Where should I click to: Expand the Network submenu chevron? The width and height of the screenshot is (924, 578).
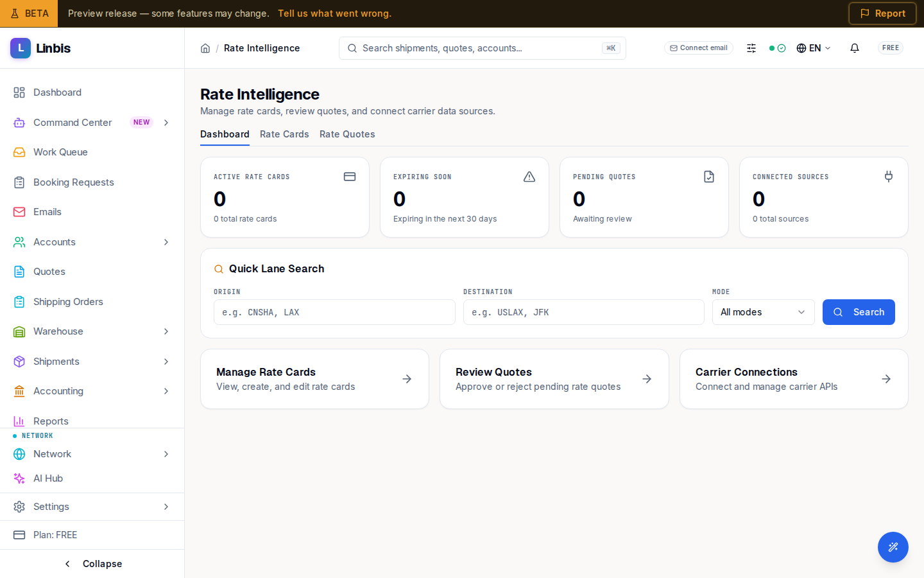tap(166, 454)
